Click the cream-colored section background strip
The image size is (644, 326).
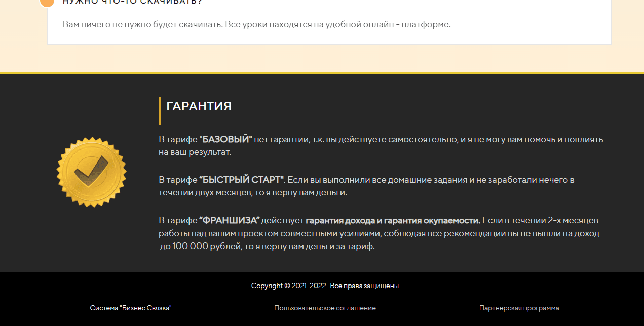click(322, 58)
